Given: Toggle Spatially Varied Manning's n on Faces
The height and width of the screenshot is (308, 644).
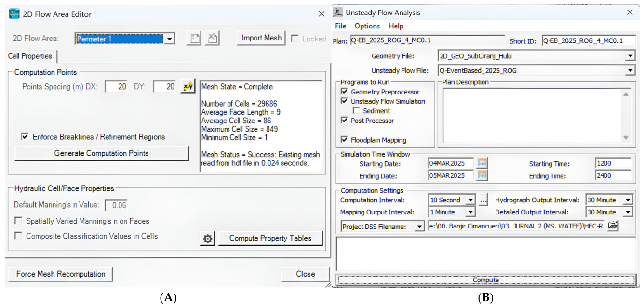Looking at the screenshot, I should pos(18,221).
